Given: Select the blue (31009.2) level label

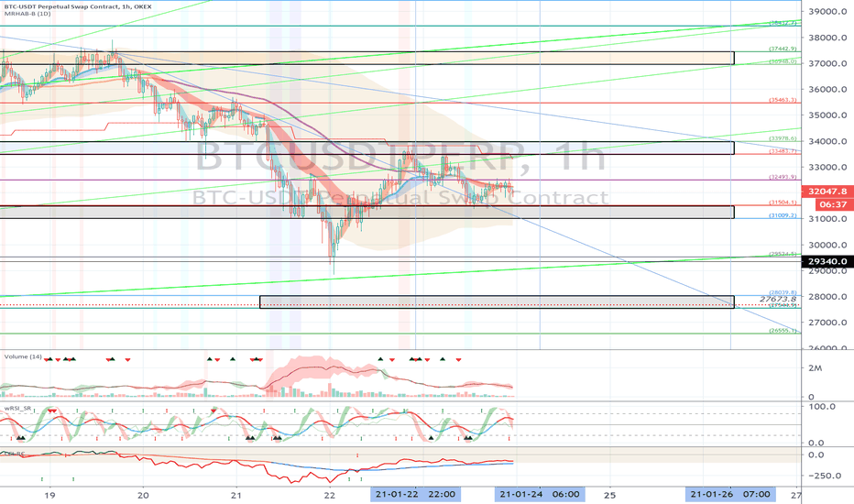Looking at the screenshot, I should [783, 215].
